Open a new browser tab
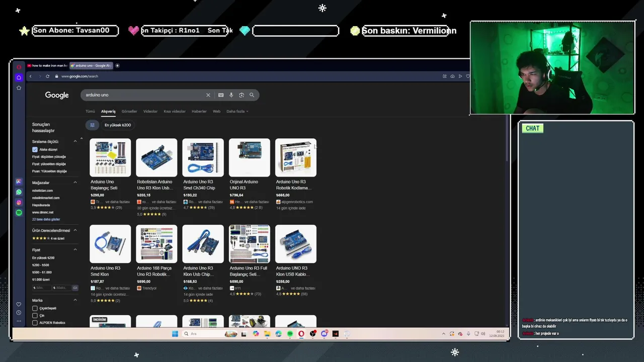The height and width of the screenshot is (362, 644). click(117, 65)
